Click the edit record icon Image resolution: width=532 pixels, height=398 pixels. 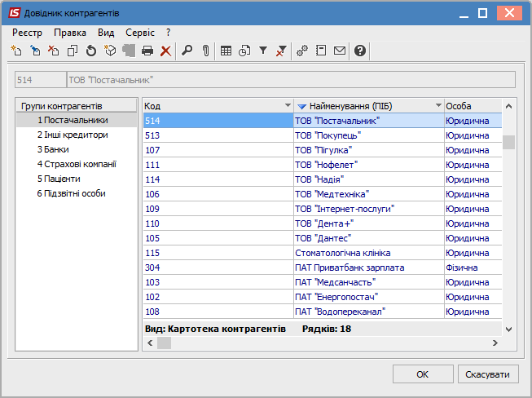point(34,51)
